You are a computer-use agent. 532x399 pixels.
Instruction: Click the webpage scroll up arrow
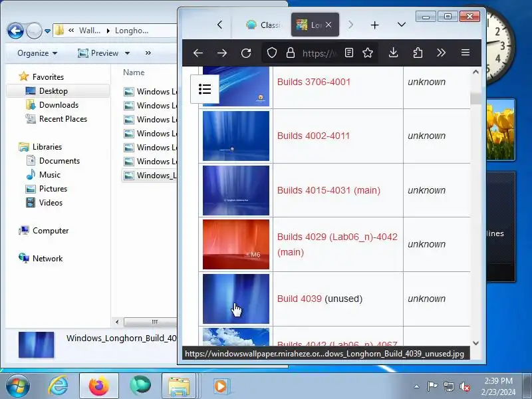(x=475, y=72)
